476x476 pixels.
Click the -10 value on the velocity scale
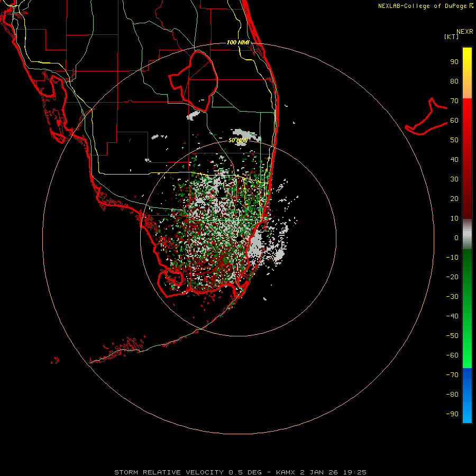point(452,258)
